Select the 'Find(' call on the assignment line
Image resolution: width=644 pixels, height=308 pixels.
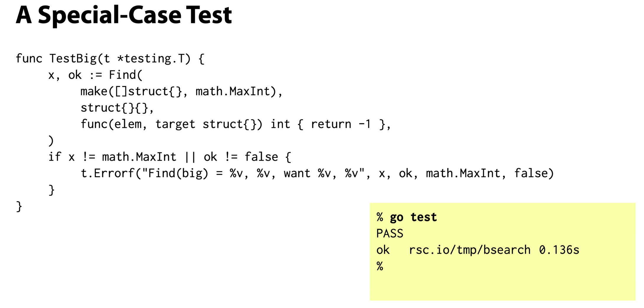(x=125, y=75)
